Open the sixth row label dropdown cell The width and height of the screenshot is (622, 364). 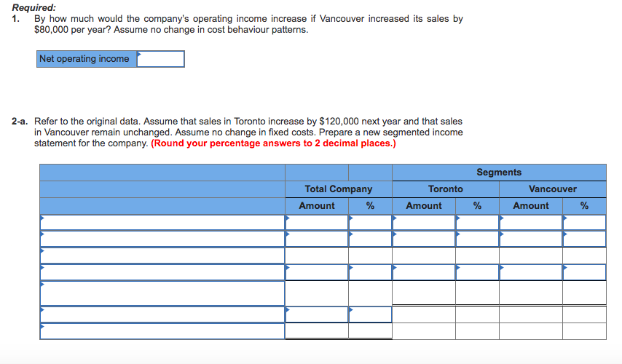click(x=162, y=314)
